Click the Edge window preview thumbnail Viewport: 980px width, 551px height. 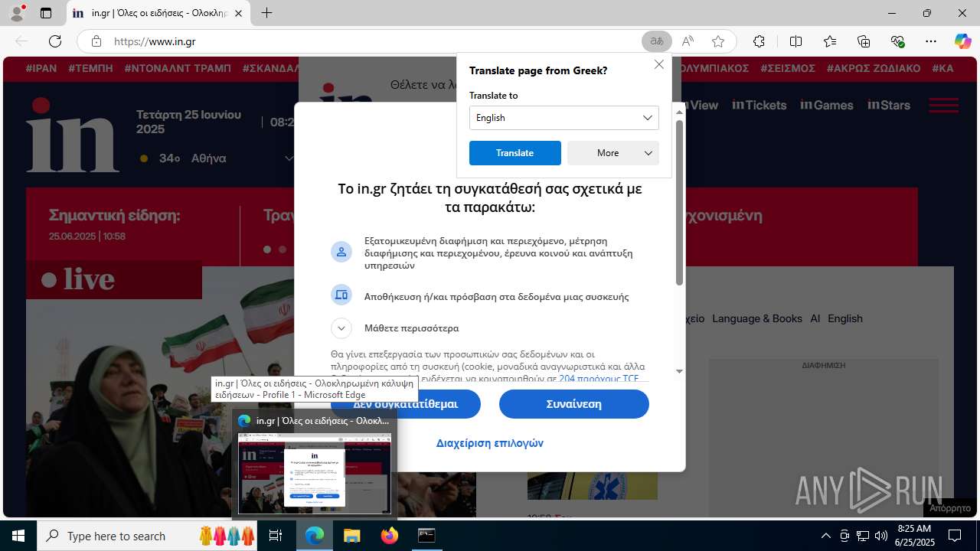coord(315,474)
